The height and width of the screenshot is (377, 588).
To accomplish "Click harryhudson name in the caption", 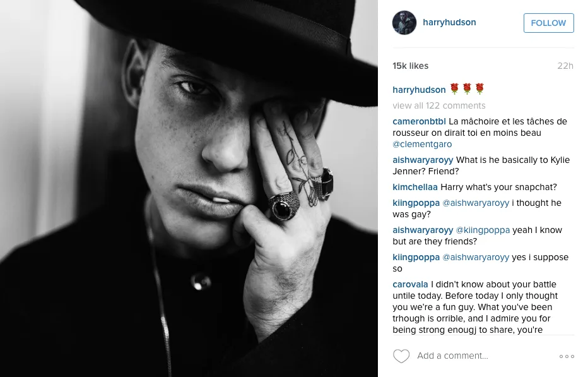I will pyautogui.click(x=419, y=90).
